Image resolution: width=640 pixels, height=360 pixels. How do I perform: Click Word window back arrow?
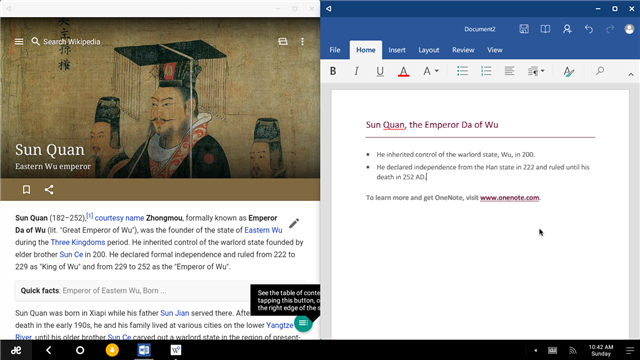coord(329,9)
